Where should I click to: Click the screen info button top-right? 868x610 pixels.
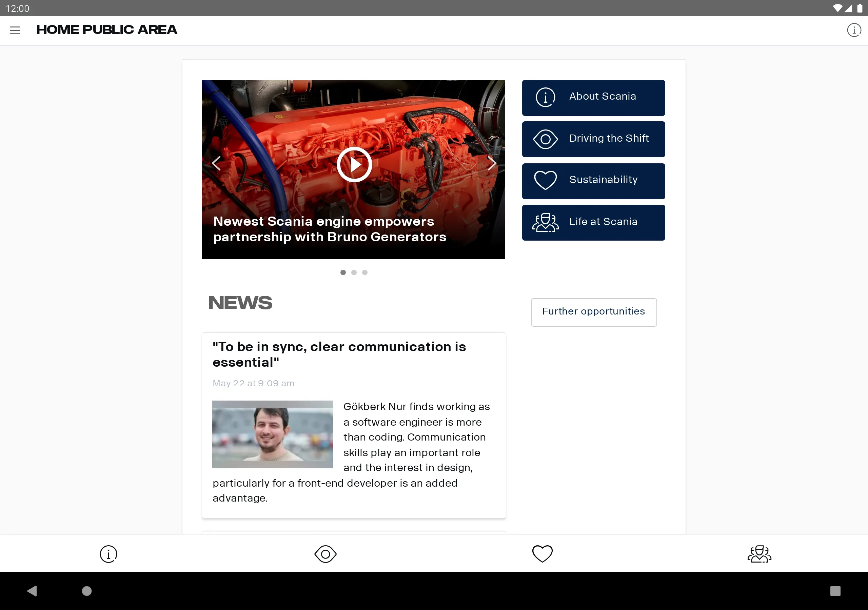pyautogui.click(x=853, y=30)
